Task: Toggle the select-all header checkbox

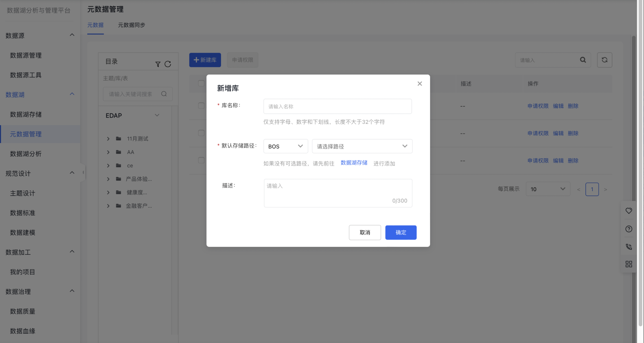Action: tap(201, 83)
